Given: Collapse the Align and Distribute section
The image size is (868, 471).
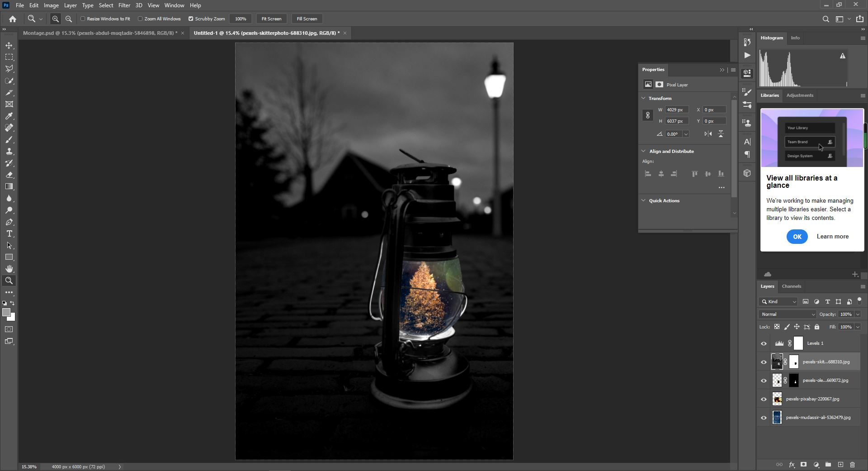Looking at the screenshot, I should (643, 151).
